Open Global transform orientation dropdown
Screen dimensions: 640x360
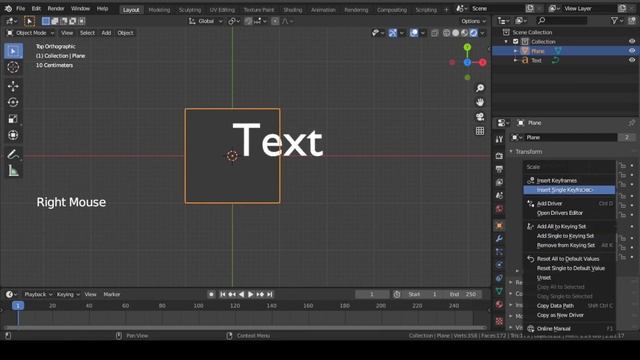205,21
